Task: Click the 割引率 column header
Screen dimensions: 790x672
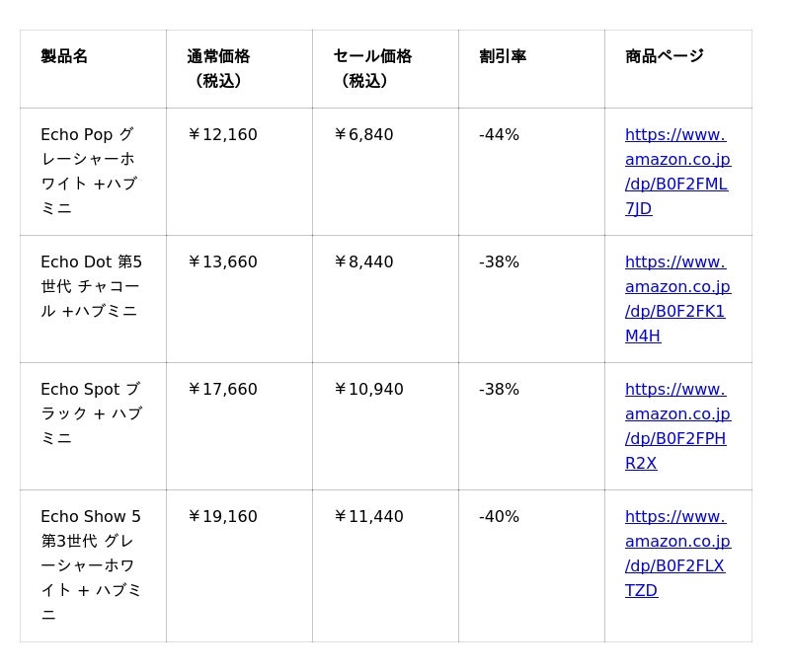Action: point(503,56)
